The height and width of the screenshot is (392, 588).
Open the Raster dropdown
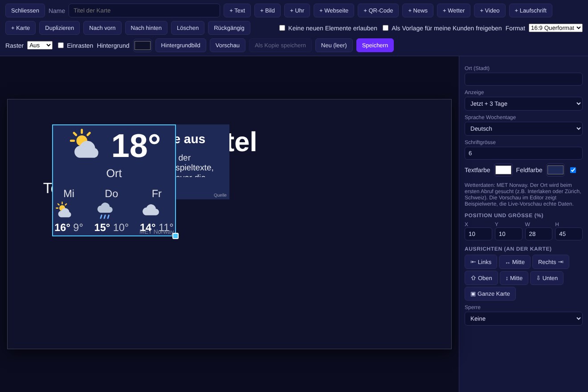click(40, 45)
